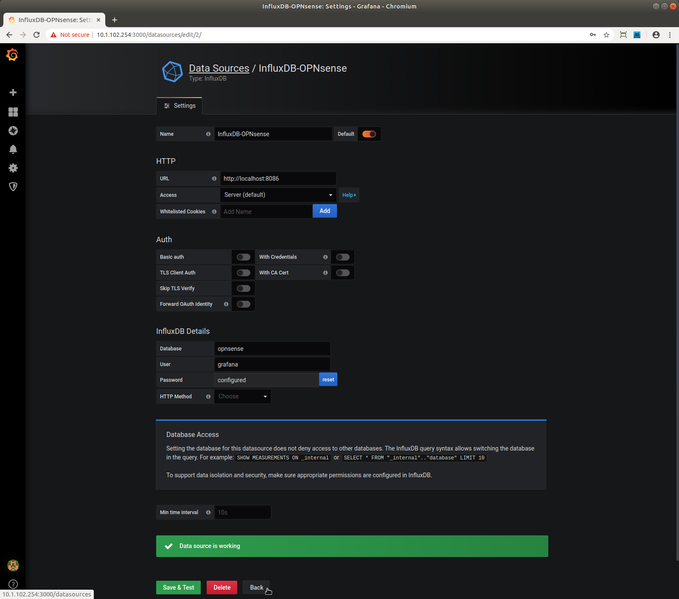Viewport: 679px width, 599px height.
Task: Click the Name field info icon
Action: coord(208,134)
